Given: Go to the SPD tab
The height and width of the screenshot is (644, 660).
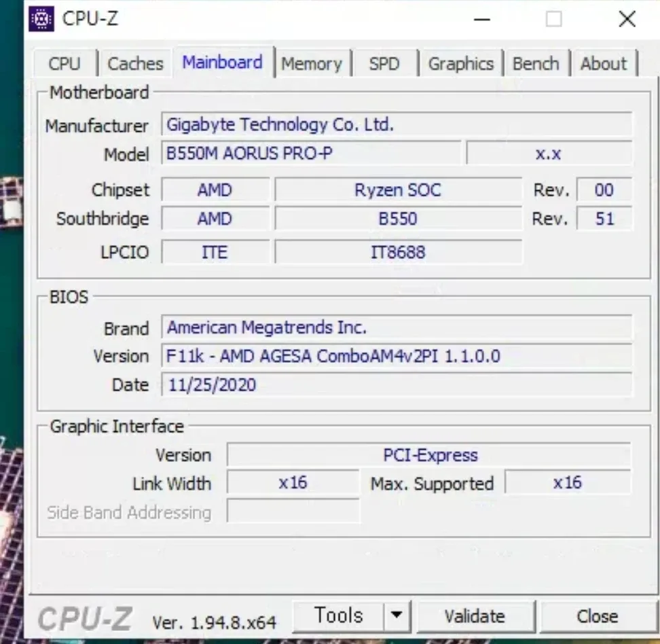Looking at the screenshot, I should click(x=384, y=64).
